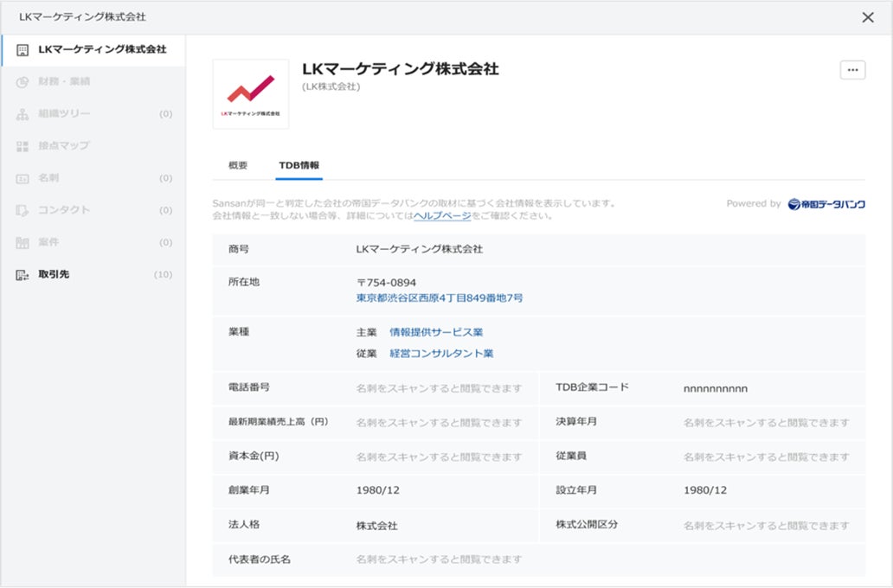
Task: Click the postal code 〒754-0894
Action: pos(386,283)
